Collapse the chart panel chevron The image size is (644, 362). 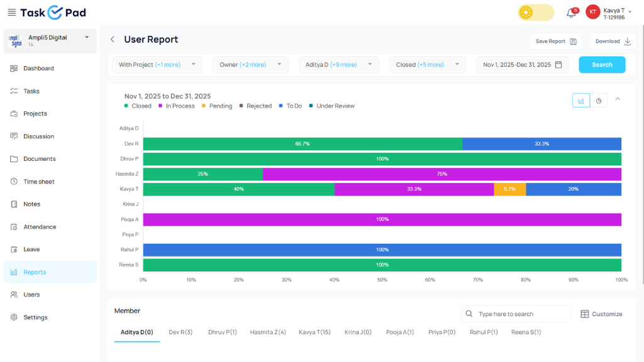pos(618,99)
